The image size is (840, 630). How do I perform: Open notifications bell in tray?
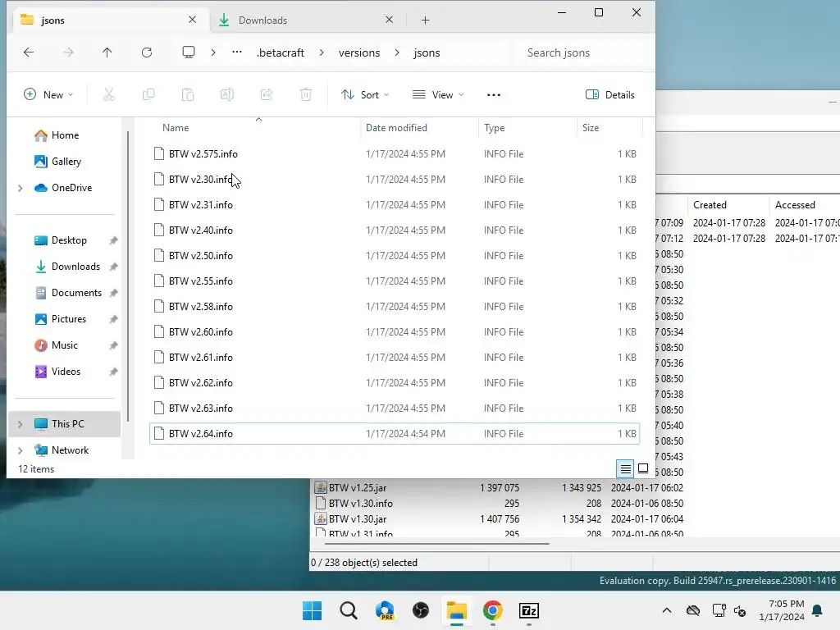click(x=818, y=610)
